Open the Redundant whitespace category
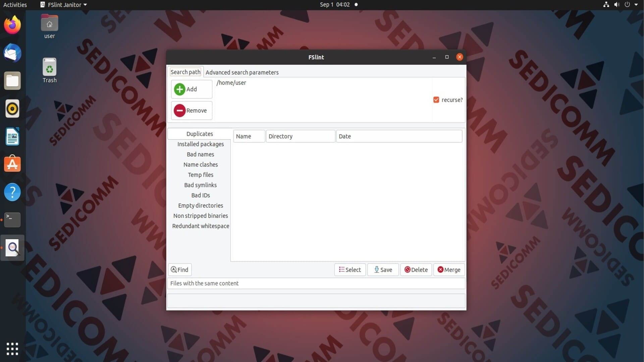 point(201,226)
